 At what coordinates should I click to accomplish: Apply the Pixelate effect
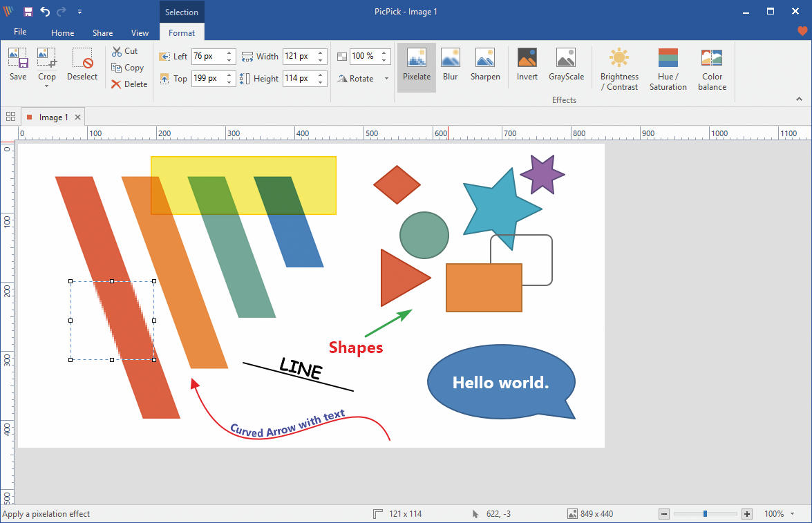pos(416,67)
